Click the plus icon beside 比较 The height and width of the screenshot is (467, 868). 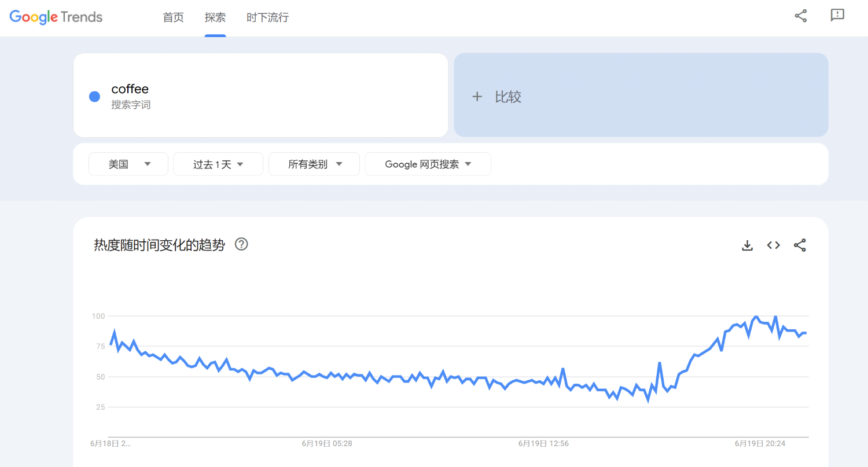click(477, 97)
